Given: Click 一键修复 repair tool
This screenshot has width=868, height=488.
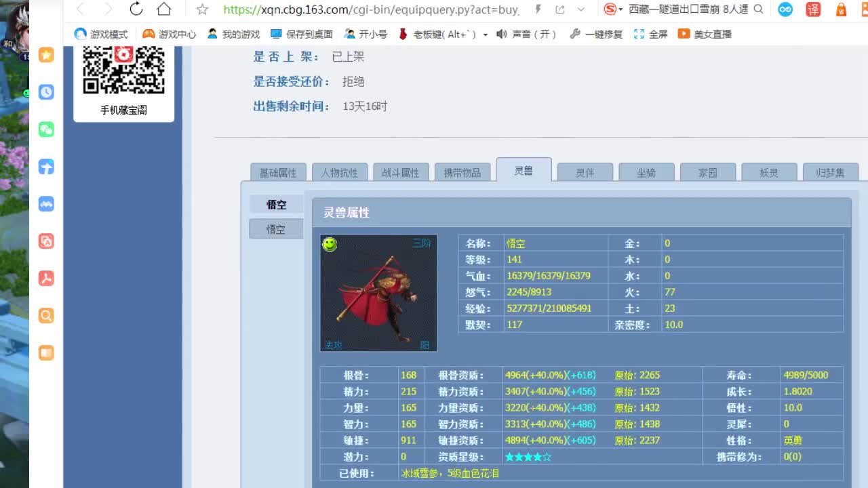Looking at the screenshot, I should pos(596,34).
